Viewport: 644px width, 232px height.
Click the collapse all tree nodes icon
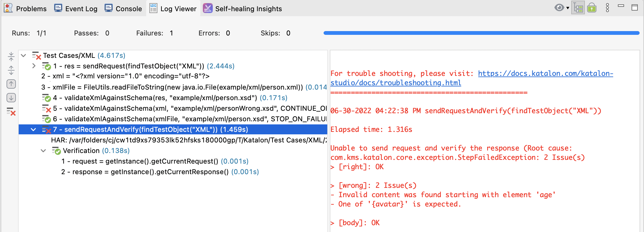tap(11, 56)
